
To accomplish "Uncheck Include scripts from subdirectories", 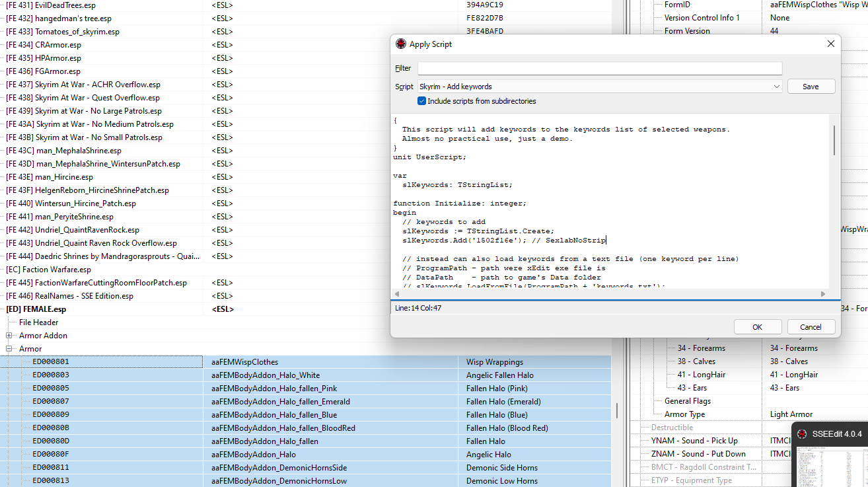I will point(421,101).
